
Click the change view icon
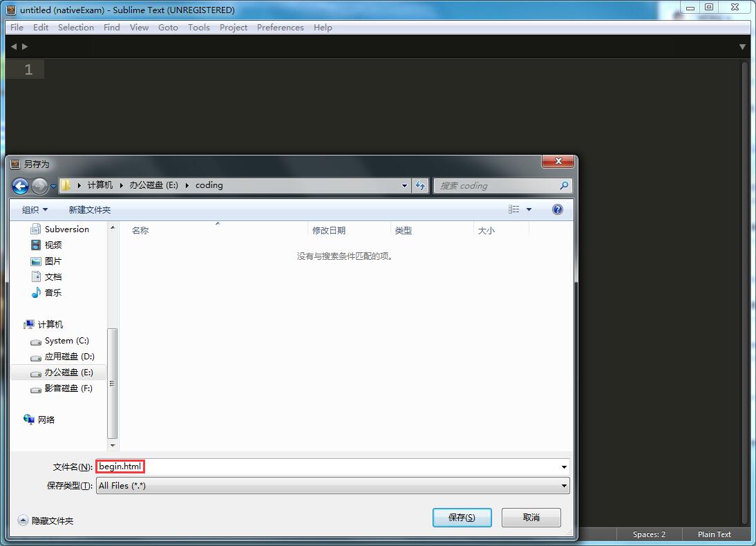514,209
